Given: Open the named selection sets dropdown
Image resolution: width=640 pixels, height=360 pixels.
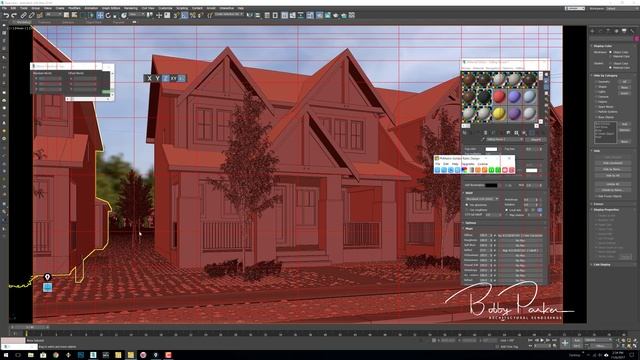Looking at the screenshot, I should (229, 15).
